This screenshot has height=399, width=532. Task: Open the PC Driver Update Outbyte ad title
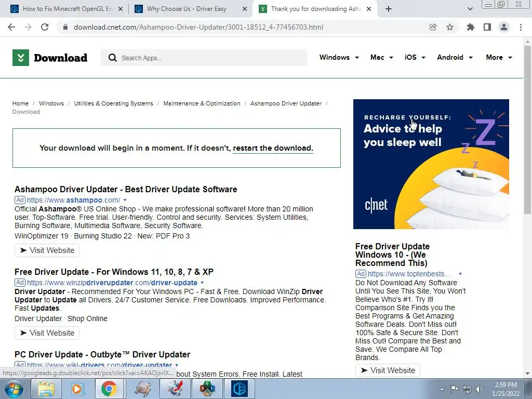pos(102,354)
